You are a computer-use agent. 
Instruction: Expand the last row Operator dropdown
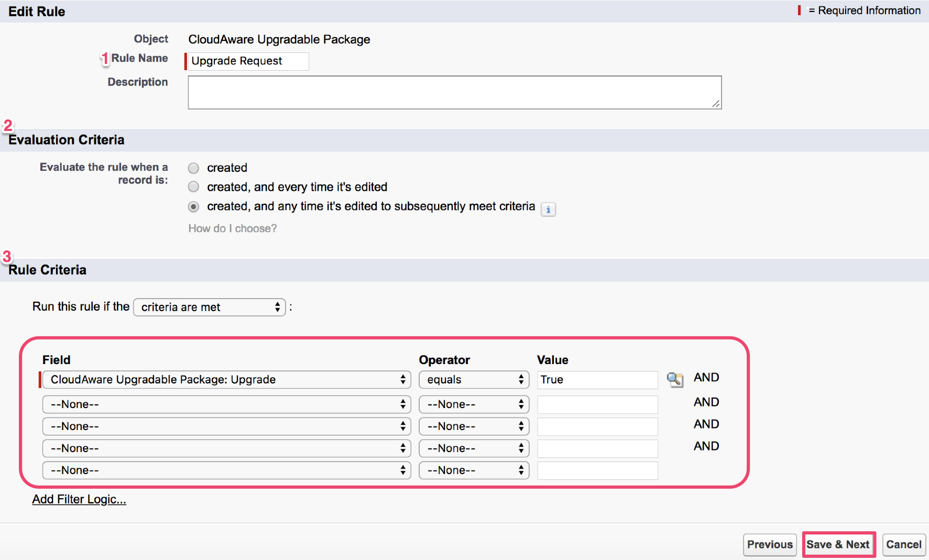pos(474,470)
